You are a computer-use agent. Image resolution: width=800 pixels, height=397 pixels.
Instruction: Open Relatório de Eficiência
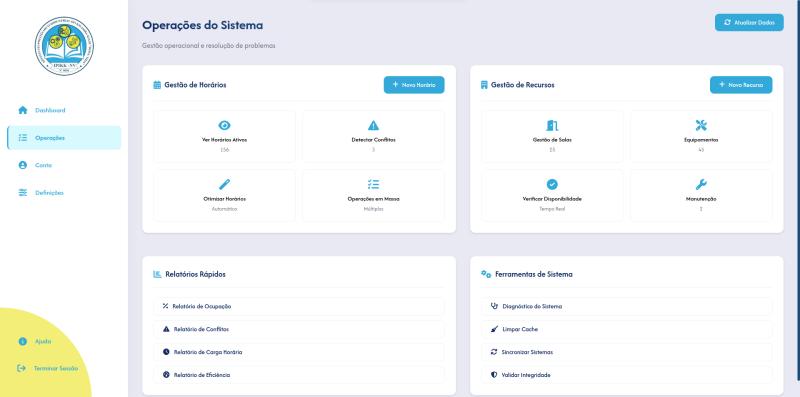pyautogui.click(x=298, y=375)
